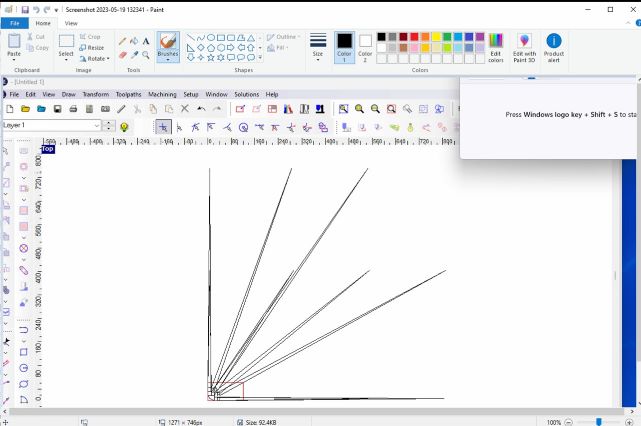Click the Zoom in magnifier icon
Viewport: 641px width, 426px height.
pyautogui.click(x=359, y=109)
